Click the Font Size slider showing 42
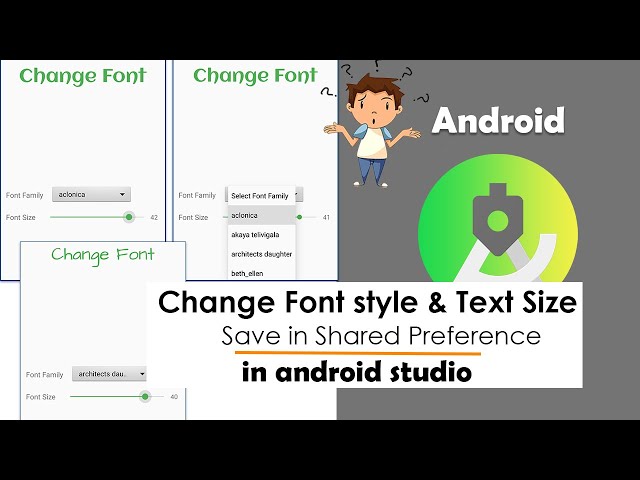The width and height of the screenshot is (640, 480). pos(97,217)
